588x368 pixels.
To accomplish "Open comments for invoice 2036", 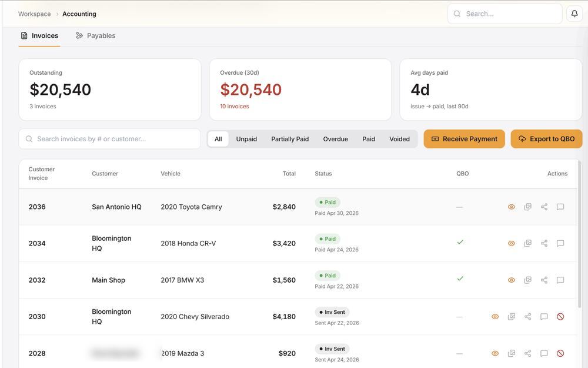I will [560, 207].
